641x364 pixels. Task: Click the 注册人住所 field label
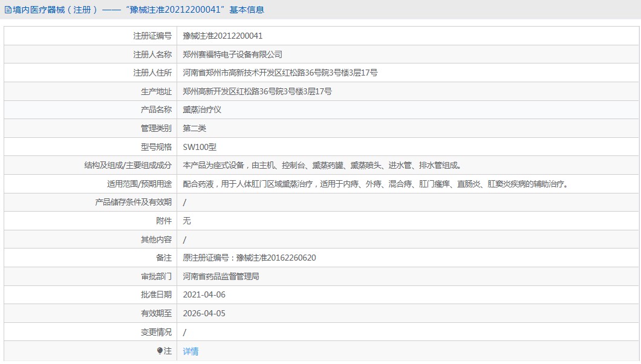pyautogui.click(x=152, y=73)
